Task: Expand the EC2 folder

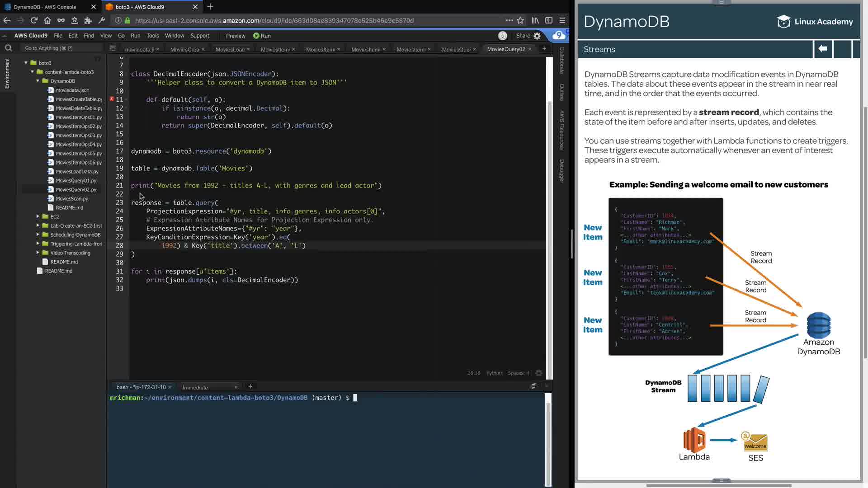Action: (x=38, y=216)
